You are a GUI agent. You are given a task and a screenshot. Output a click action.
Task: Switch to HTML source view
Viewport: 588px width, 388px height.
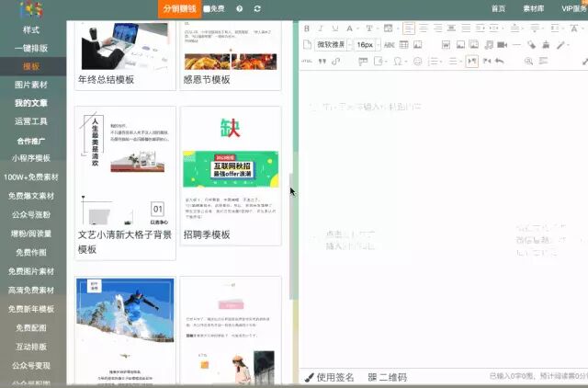coord(306,61)
